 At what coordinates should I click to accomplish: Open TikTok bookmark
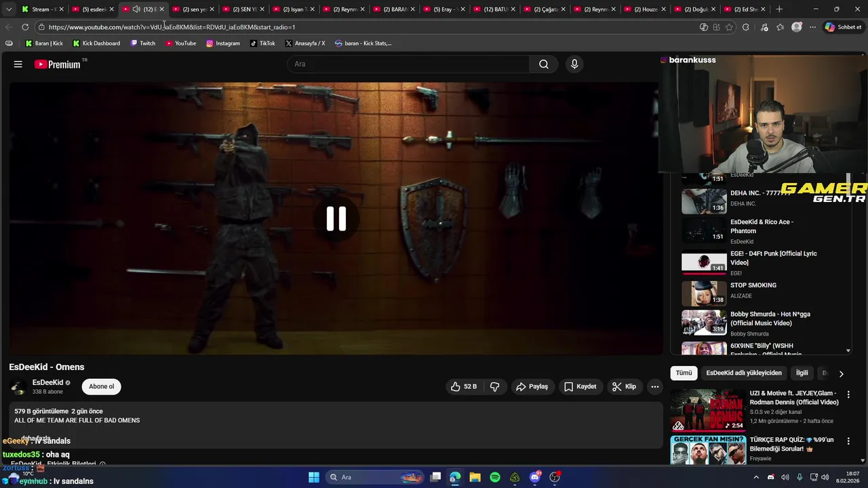pos(262,43)
